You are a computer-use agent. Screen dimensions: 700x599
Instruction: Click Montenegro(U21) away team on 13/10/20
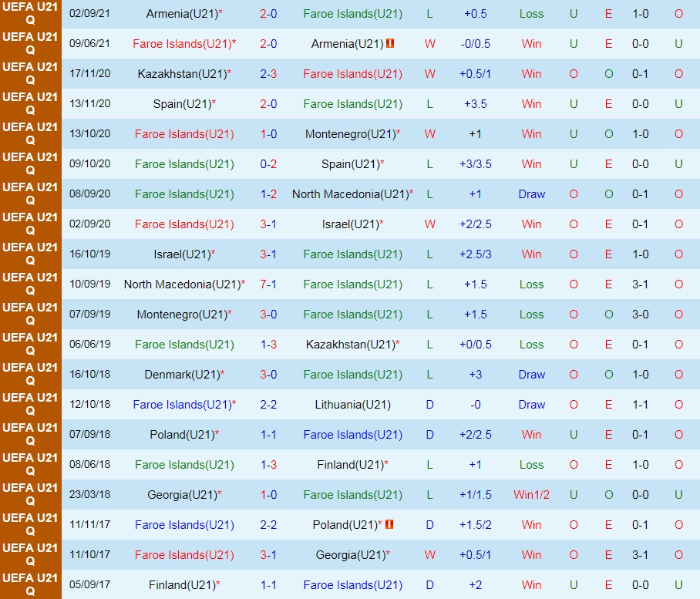point(350,134)
